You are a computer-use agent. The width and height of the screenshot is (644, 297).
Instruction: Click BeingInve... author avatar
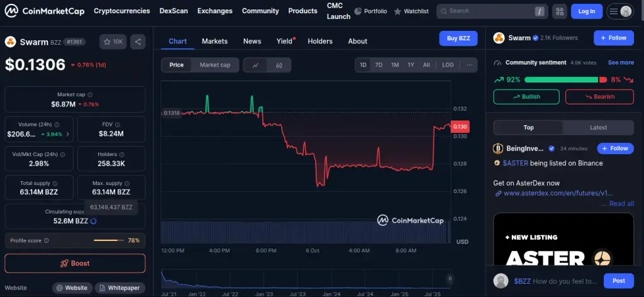pyautogui.click(x=498, y=148)
